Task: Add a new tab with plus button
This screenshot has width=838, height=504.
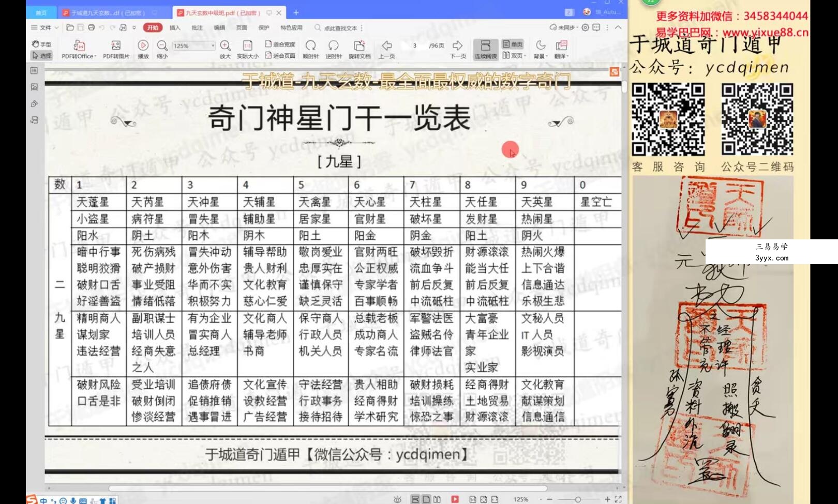Action: click(x=296, y=12)
